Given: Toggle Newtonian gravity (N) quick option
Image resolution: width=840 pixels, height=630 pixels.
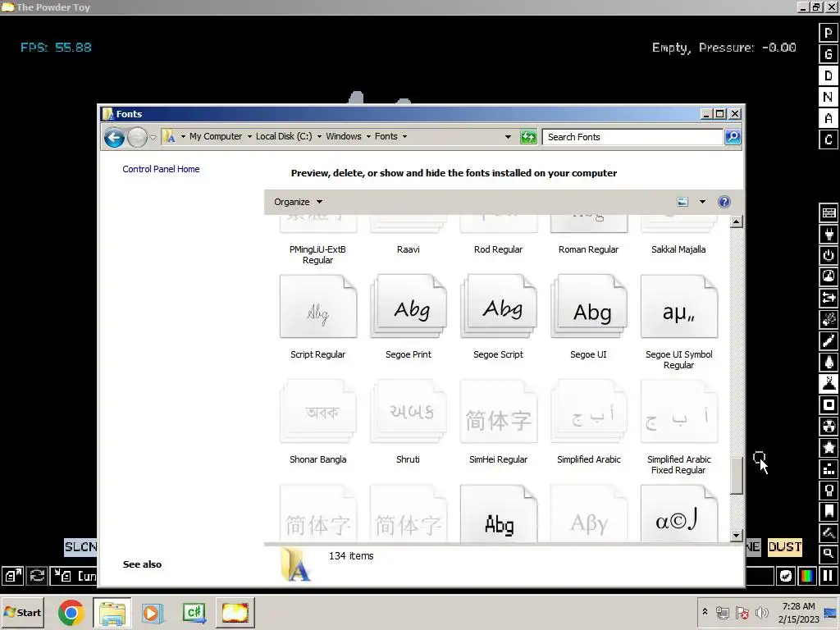Looking at the screenshot, I should tap(829, 97).
